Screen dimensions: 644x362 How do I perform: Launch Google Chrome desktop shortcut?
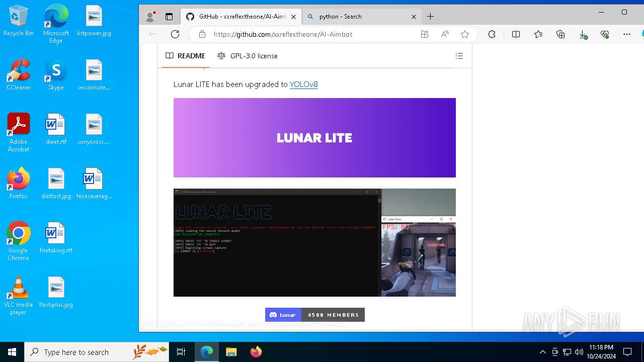(19, 241)
